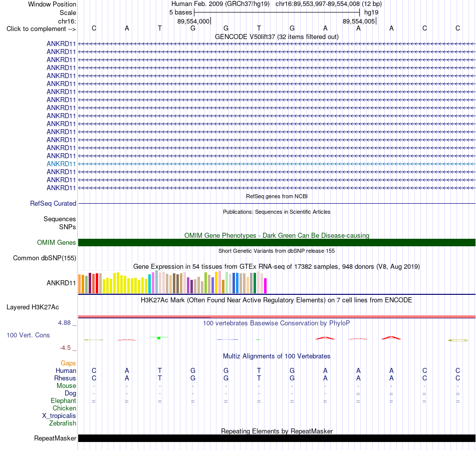This screenshot has height=450, width=476.
Task: Click the bright green PhyloP conservation square
Action: pyautogui.click(x=159, y=338)
